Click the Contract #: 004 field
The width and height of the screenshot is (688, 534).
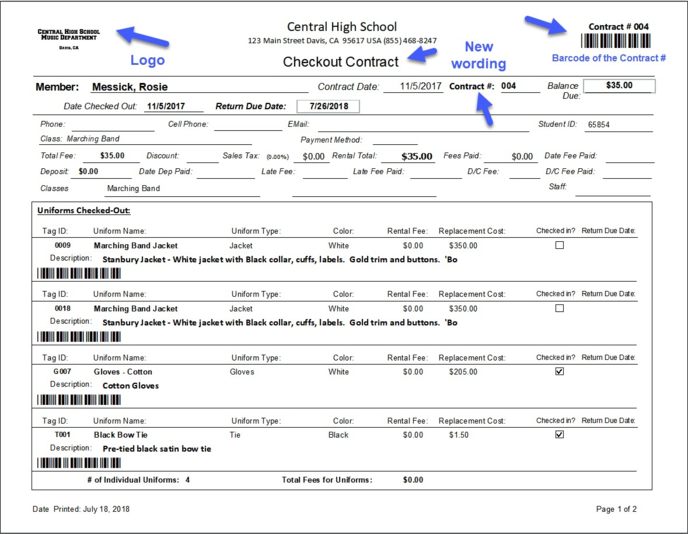(x=509, y=87)
